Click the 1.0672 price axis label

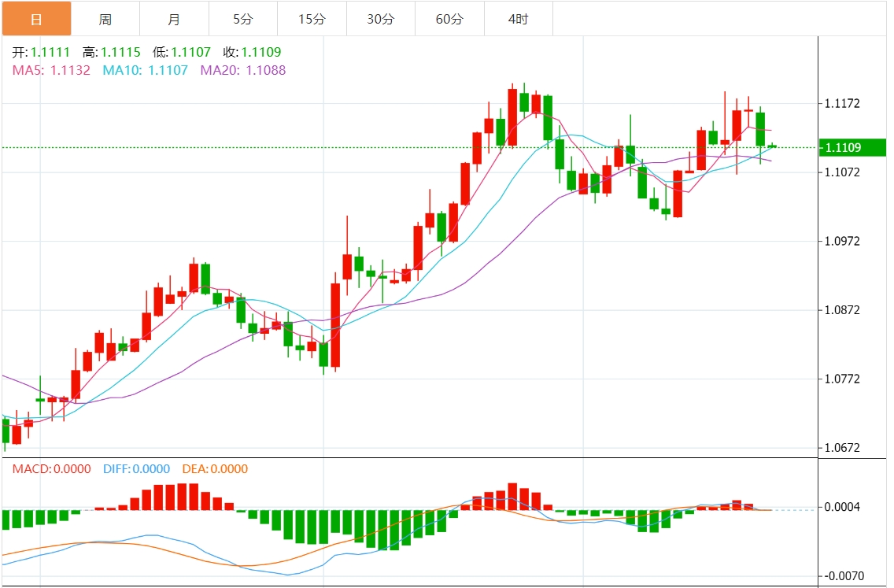842,448
